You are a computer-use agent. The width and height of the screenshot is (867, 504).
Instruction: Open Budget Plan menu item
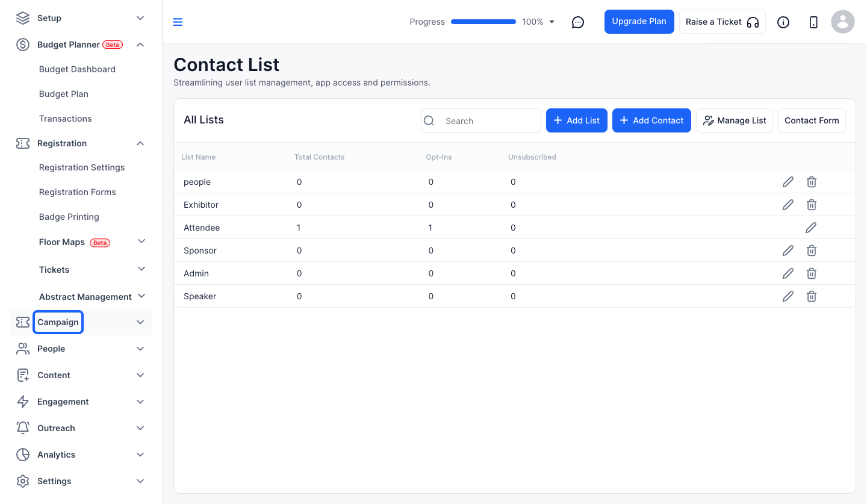[64, 94]
